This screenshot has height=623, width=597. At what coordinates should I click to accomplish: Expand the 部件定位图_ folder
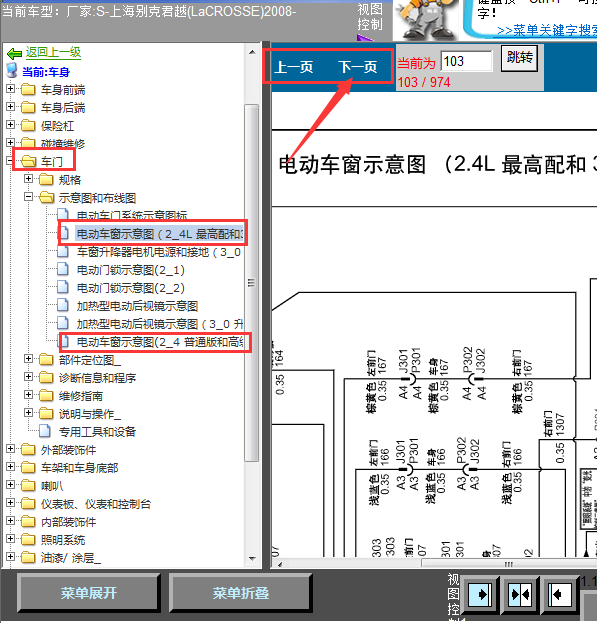point(28,358)
